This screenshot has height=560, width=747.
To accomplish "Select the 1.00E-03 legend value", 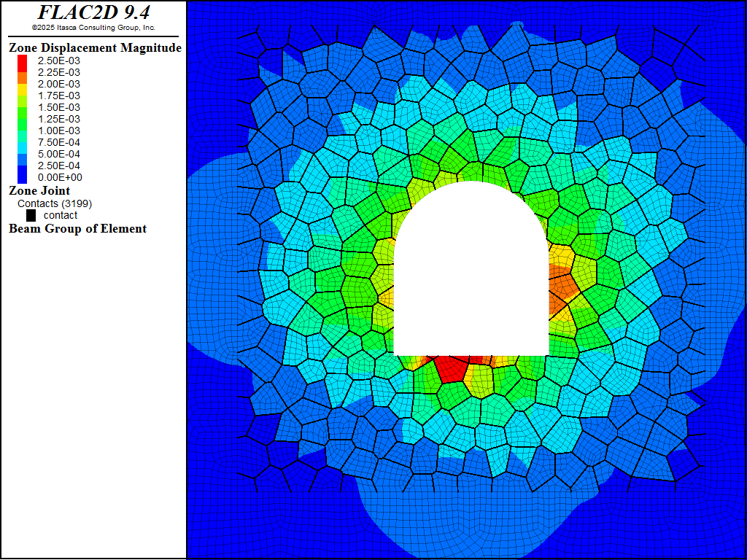I will point(59,131).
